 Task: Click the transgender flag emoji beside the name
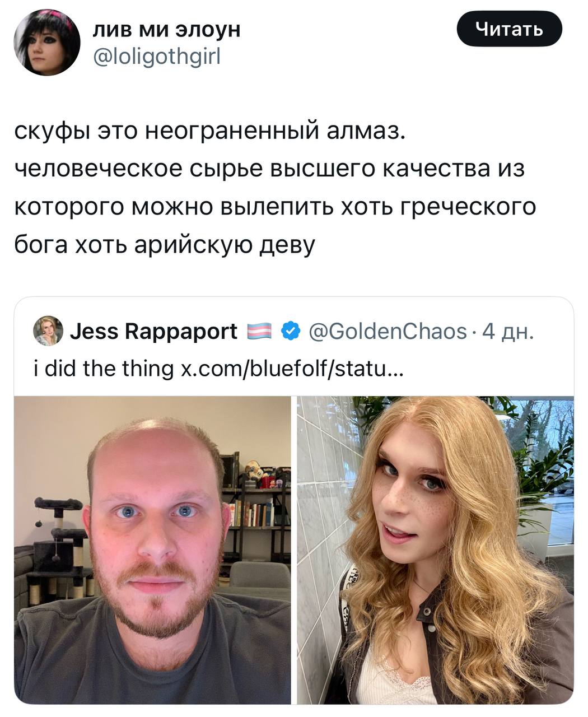pyautogui.click(x=259, y=331)
